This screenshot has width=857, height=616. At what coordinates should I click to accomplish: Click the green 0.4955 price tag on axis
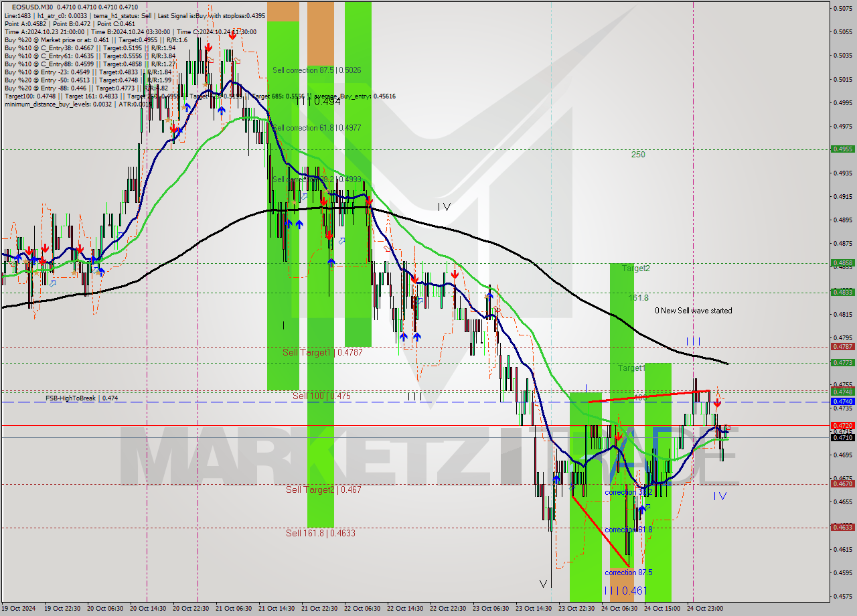(x=842, y=149)
